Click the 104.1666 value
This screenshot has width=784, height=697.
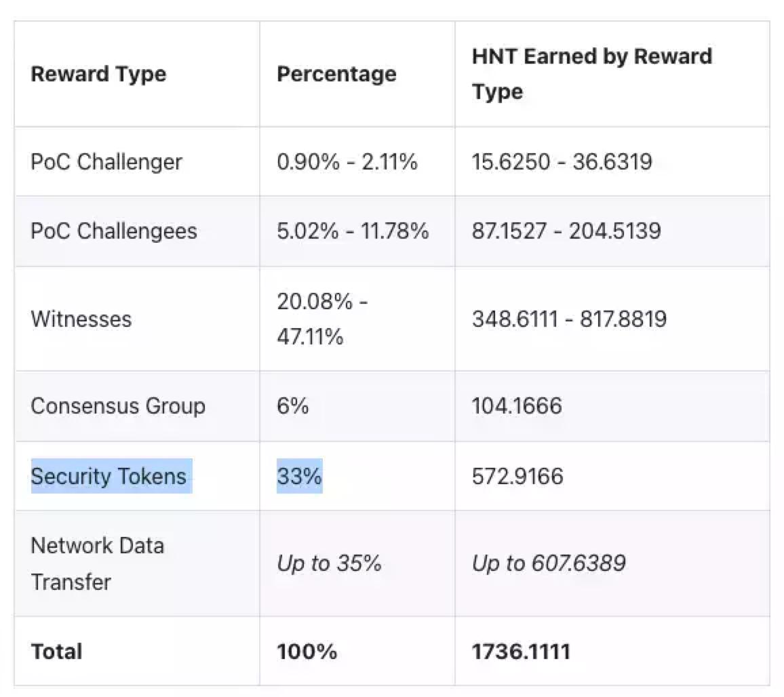[x=517, y=406]
